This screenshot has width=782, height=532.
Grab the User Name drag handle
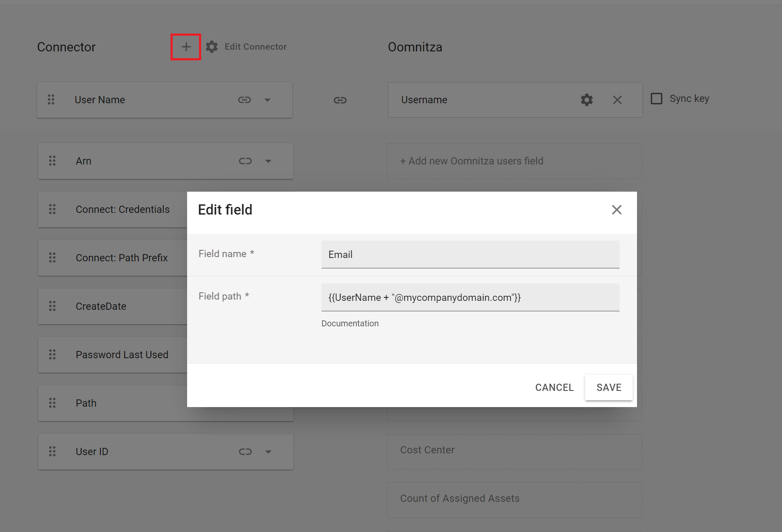click(51, 100)
